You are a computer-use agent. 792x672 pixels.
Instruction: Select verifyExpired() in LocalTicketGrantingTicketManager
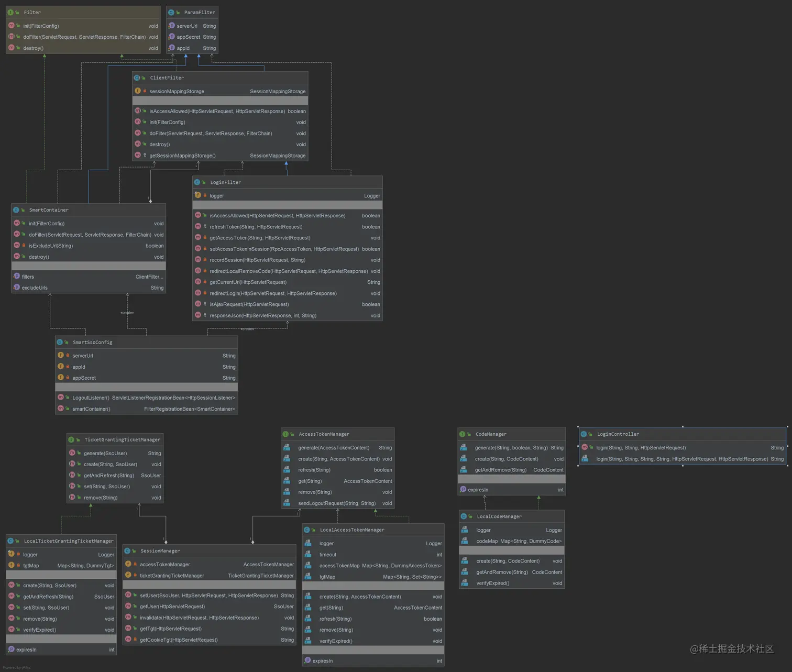pyautogui.click(x=61, y=630)
